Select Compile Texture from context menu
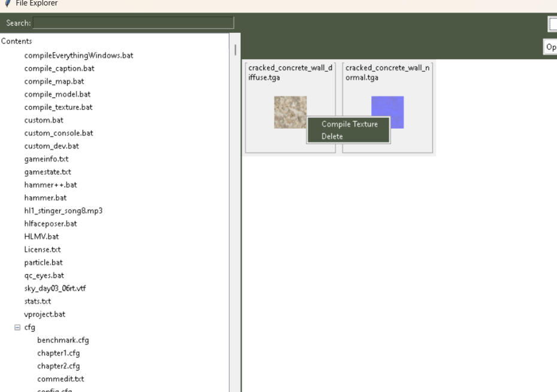 (349, 124)
